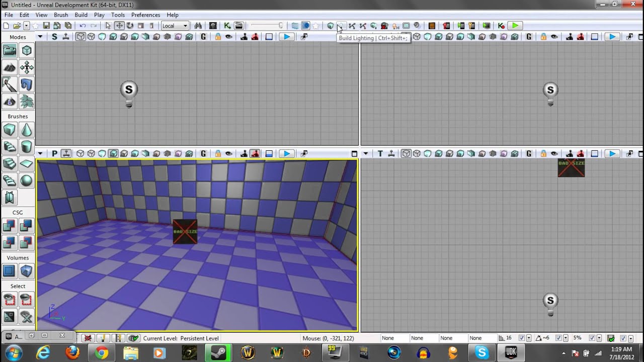Open the Kismet editor icon

tap(227, 26)
